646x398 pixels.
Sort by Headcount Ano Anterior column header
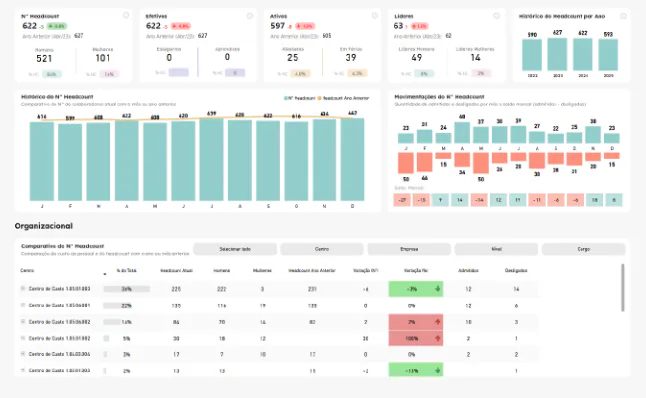coord(312,271)
